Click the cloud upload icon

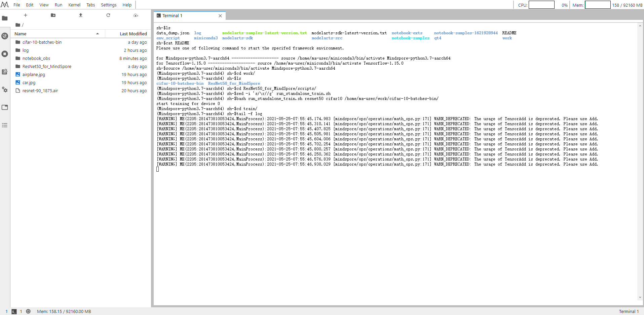(x=136, y=15)
